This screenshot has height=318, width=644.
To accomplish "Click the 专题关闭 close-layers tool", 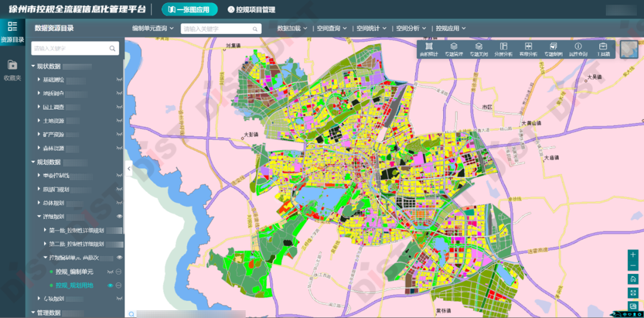I will click(x=478, y=50).
